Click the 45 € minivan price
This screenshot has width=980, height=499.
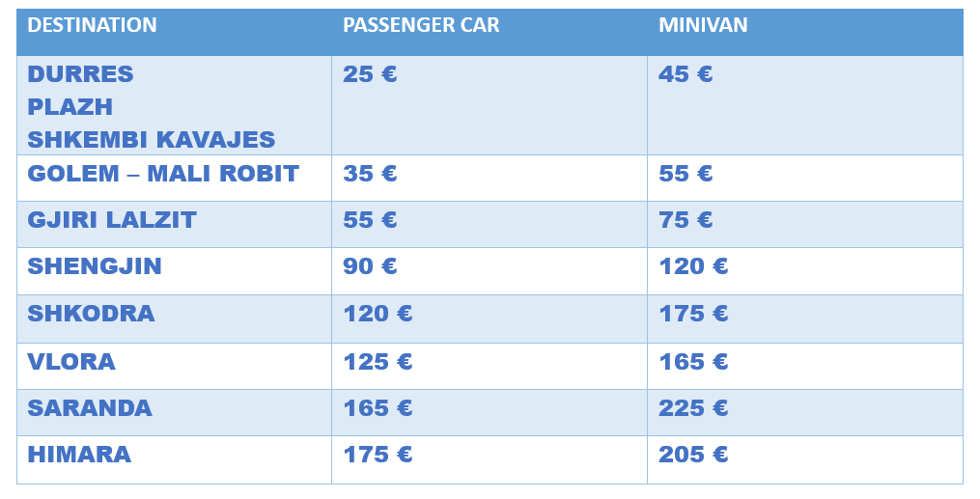686,74
